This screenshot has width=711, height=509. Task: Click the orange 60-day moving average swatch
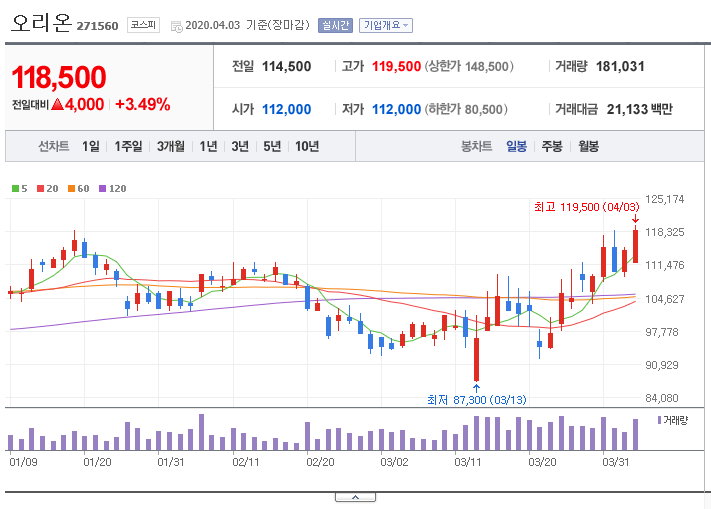71,189
